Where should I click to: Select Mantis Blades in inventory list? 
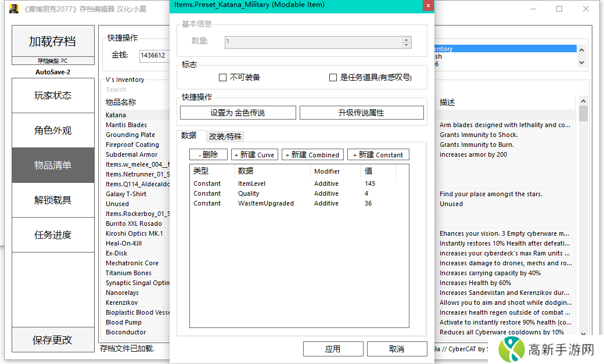point(127,125)
